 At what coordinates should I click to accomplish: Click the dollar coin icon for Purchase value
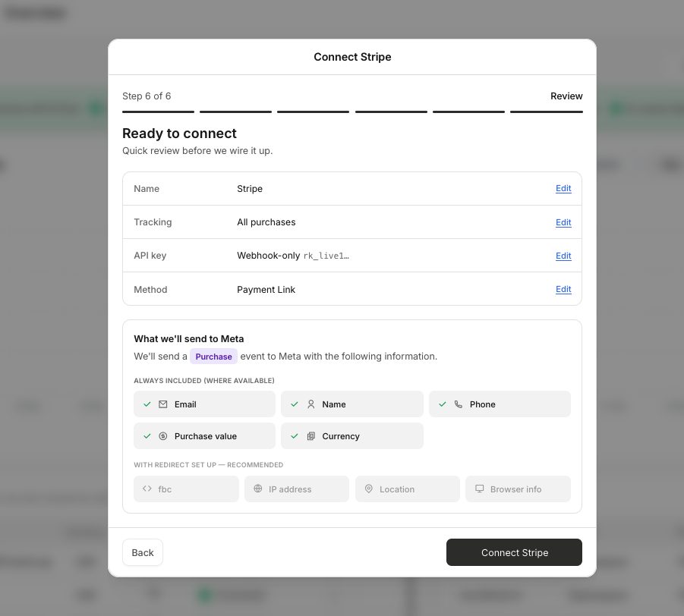[x=162, y=436]
